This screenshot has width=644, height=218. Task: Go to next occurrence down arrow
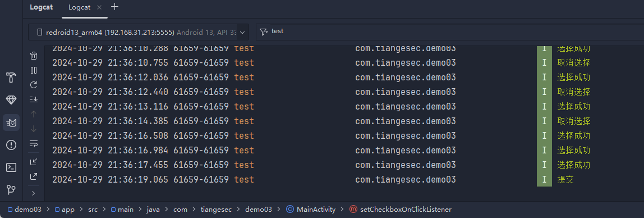pyautogui.click(x=34, y=129)
